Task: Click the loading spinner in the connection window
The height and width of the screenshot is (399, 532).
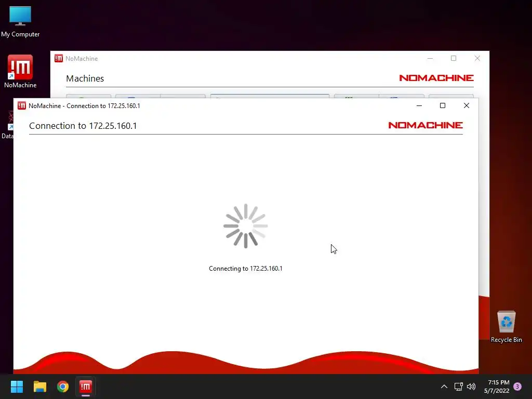Action: tap(246, 226)
